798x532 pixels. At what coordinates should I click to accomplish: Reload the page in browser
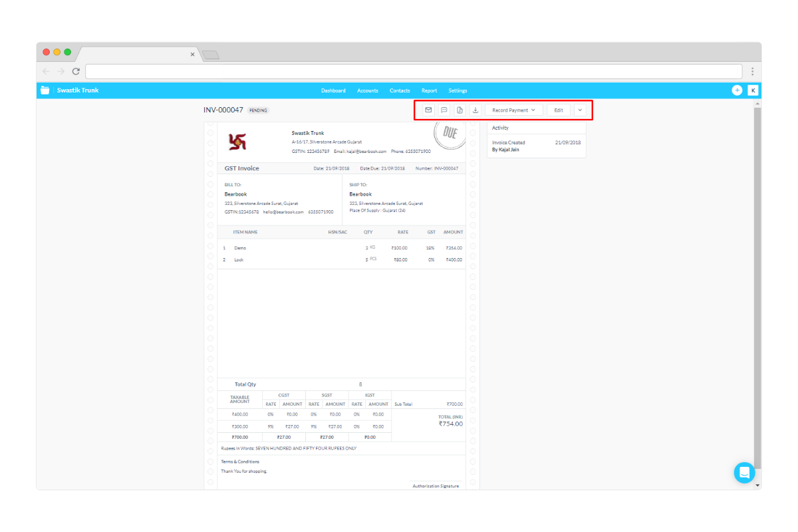tap(76, 71)
